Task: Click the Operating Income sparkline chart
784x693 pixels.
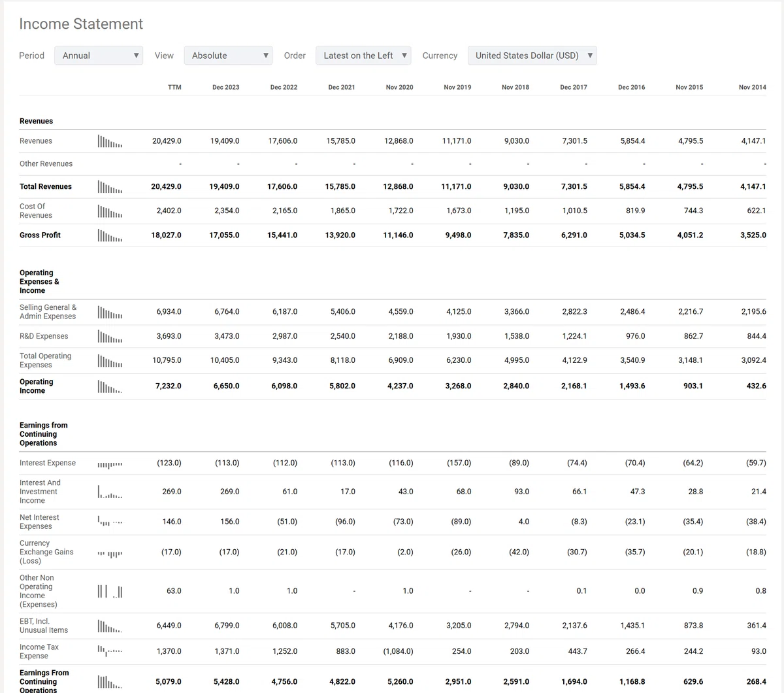Action: [110, 386]
